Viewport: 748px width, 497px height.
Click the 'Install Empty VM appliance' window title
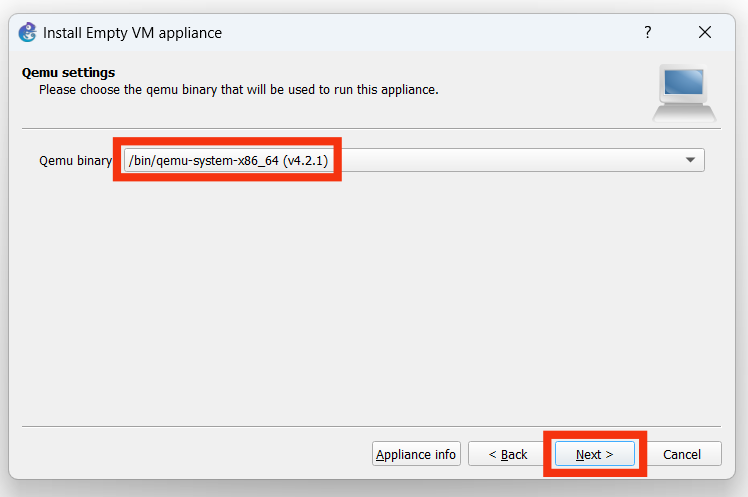coord(132,33)
